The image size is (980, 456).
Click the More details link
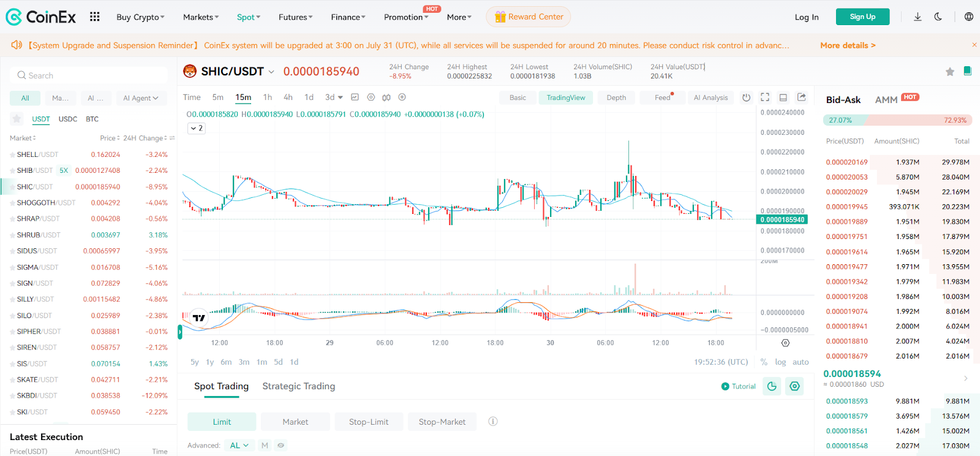click(848, 45)
